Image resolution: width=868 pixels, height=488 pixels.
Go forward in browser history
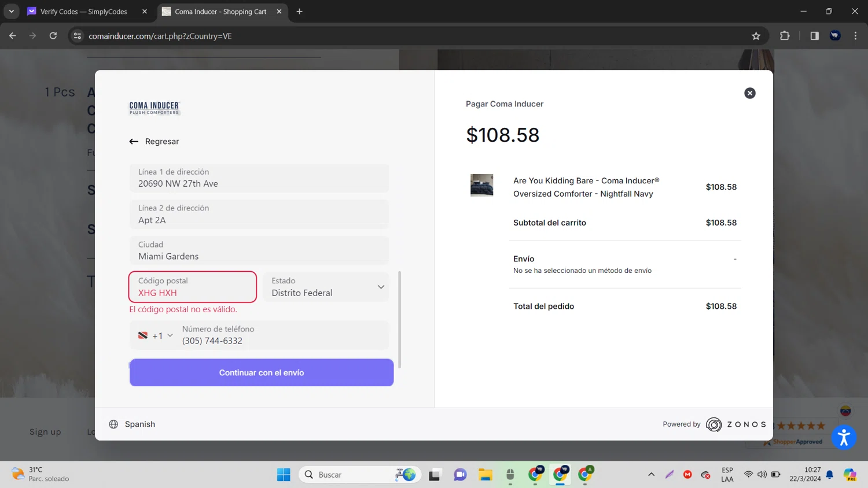(32, 36)
